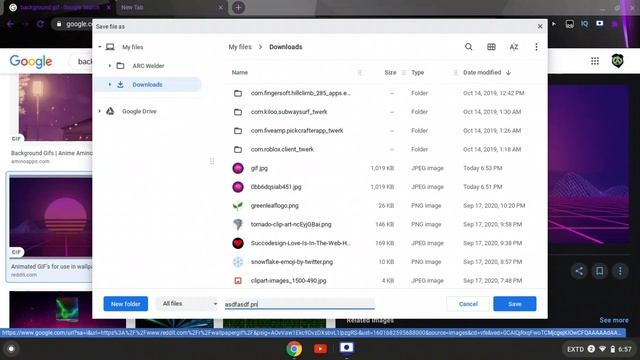Click the gif.jpg thumbnail icon
The image size is (640, 360).
point(238,168)
